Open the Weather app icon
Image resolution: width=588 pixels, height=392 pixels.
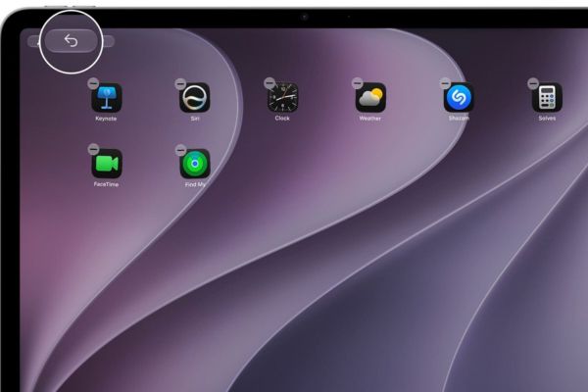tap(370, 98)
